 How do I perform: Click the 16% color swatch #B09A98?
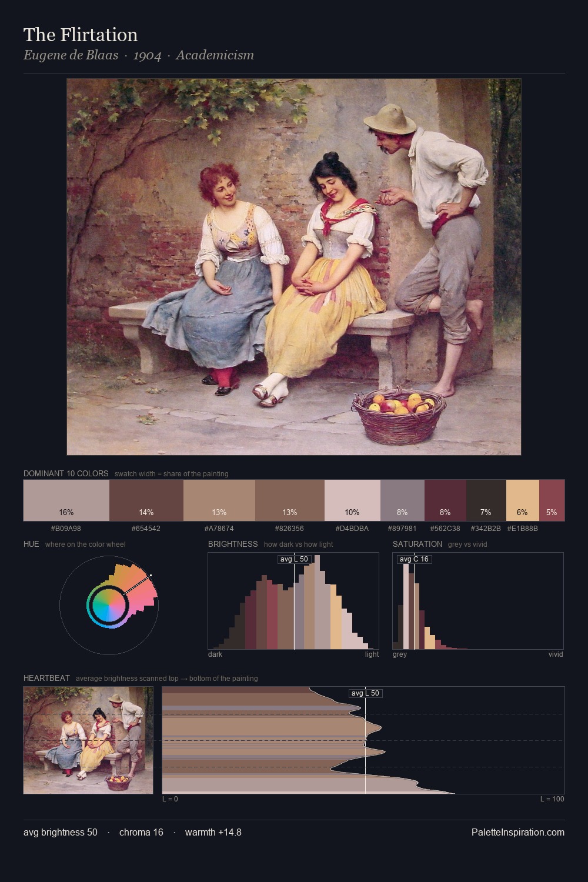66,500
